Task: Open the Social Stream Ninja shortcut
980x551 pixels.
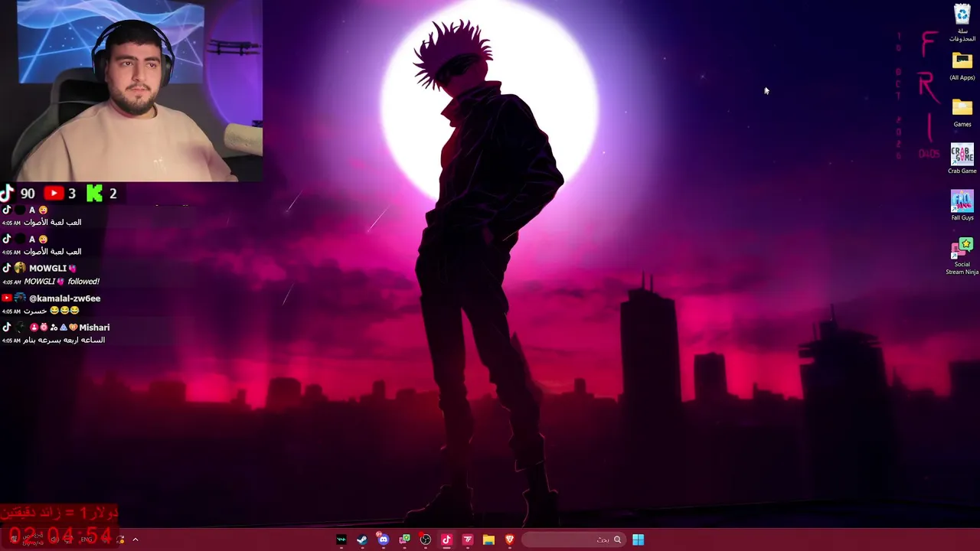Action: pyautogui.click(x=962, y=256)
